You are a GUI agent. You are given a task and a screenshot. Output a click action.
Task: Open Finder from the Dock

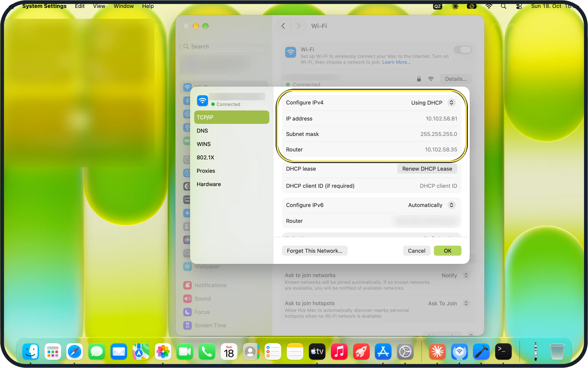click(x=31, y=352)
